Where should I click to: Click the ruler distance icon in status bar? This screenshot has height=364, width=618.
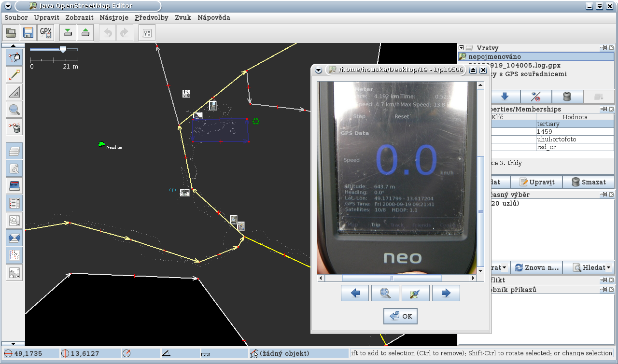[206, 353]
